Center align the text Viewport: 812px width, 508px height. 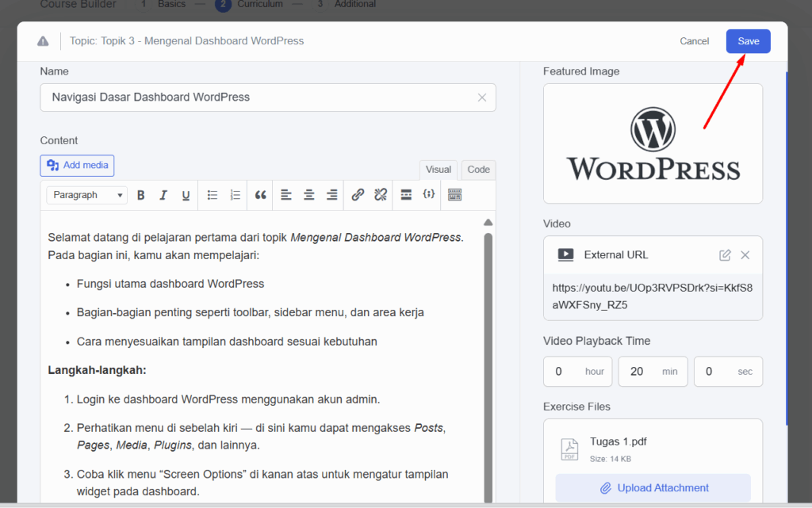(309, 195)
